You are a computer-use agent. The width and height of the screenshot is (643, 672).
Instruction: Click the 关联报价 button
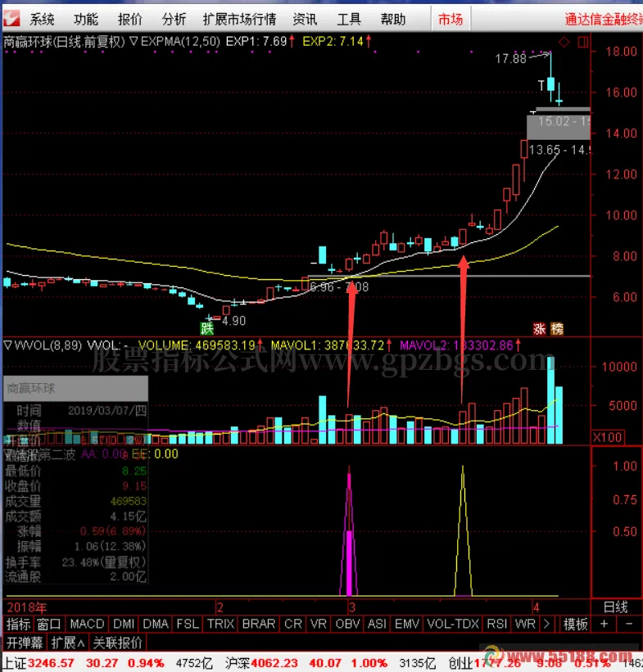[x=116, y=642]
